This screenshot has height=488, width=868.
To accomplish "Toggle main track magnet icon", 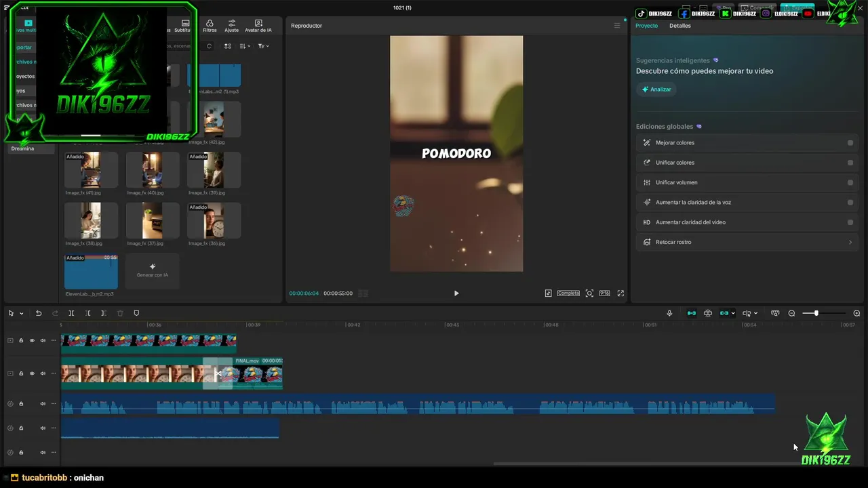I will (692, 313).
